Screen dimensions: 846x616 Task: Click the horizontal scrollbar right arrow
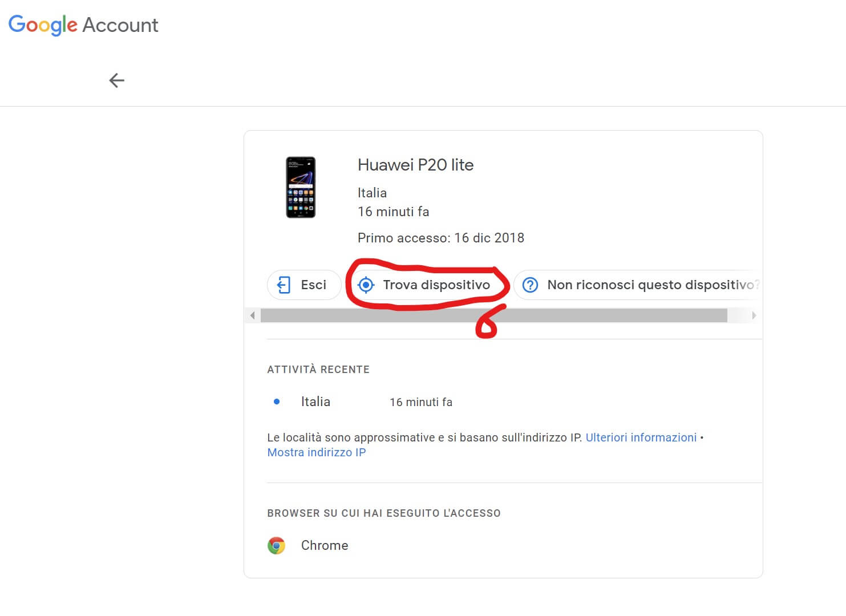pyautogui.click(x=754, y=315)
